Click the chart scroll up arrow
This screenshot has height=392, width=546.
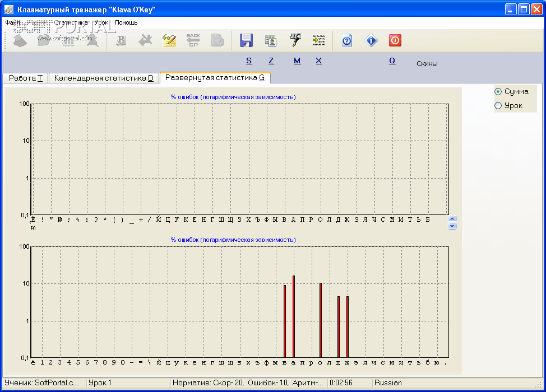tap(452, 219)
